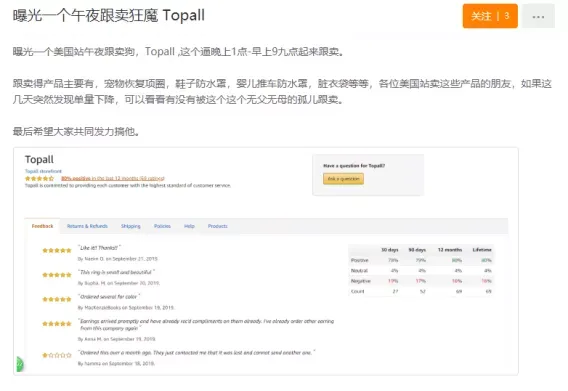Screen dimensions: 568x391
Task: Click the Count row label
Action: (x=357, y=291)
